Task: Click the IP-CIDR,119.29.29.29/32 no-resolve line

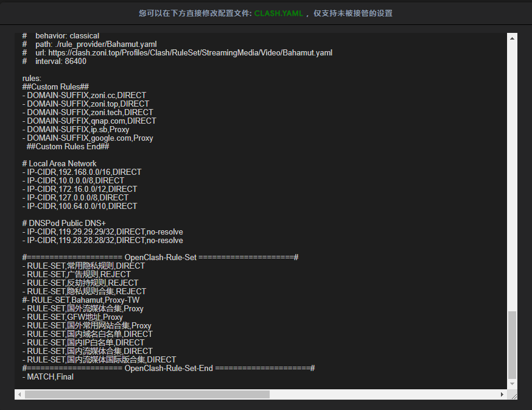Action: (x=102, y=232)
